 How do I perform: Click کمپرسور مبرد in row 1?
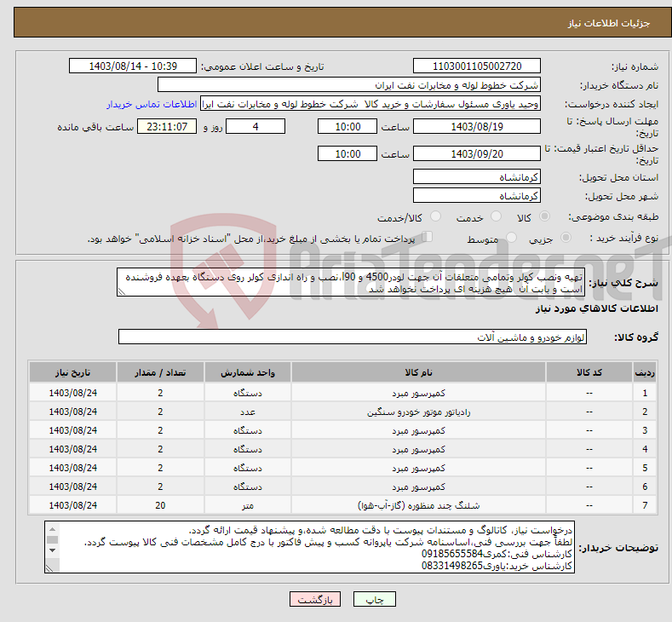coord(419,393)
